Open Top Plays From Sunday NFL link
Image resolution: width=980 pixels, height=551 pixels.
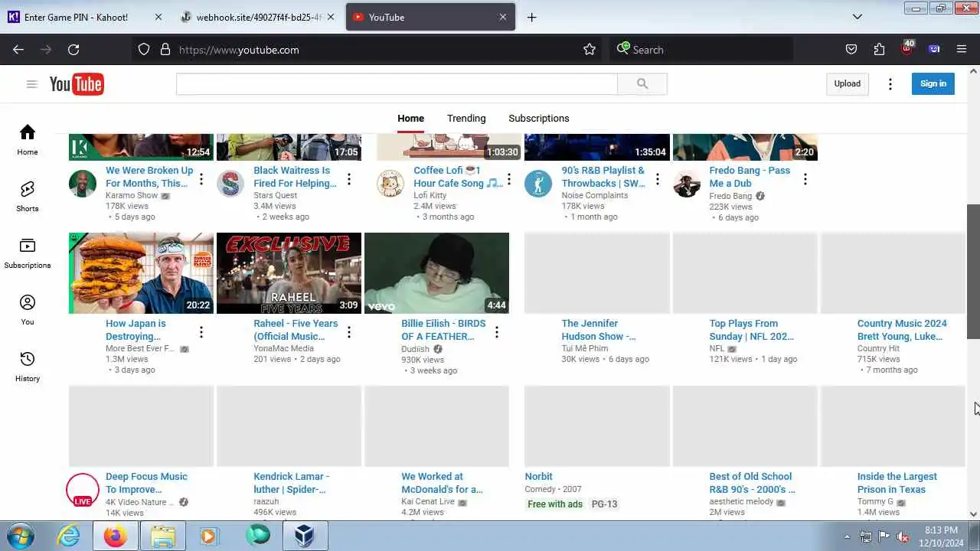click(x=752, y=330)
